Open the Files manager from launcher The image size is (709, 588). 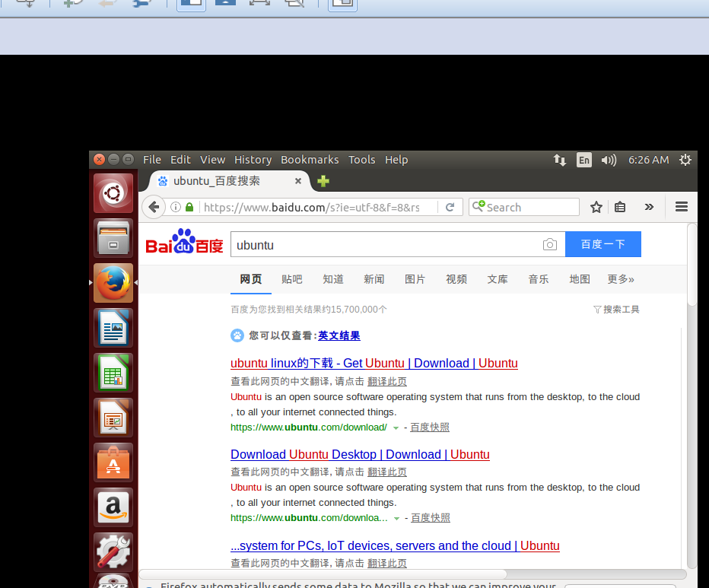(113, 238)
